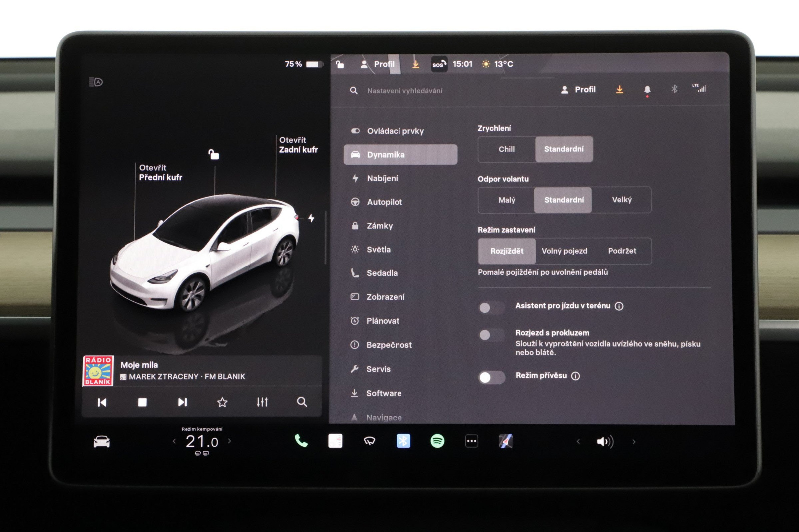
Task: Tap the car controls icon
Action: (x=102, y=442)
